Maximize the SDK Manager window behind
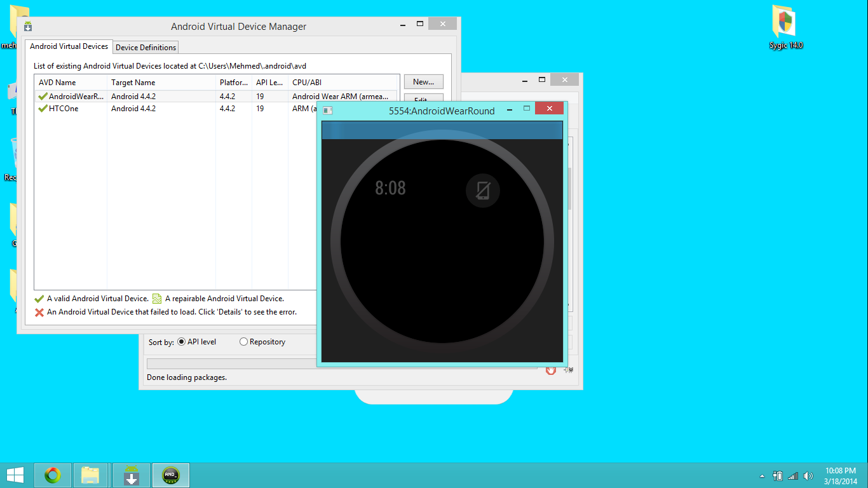Viewport: 868px width, 488px height. [542, 79]
